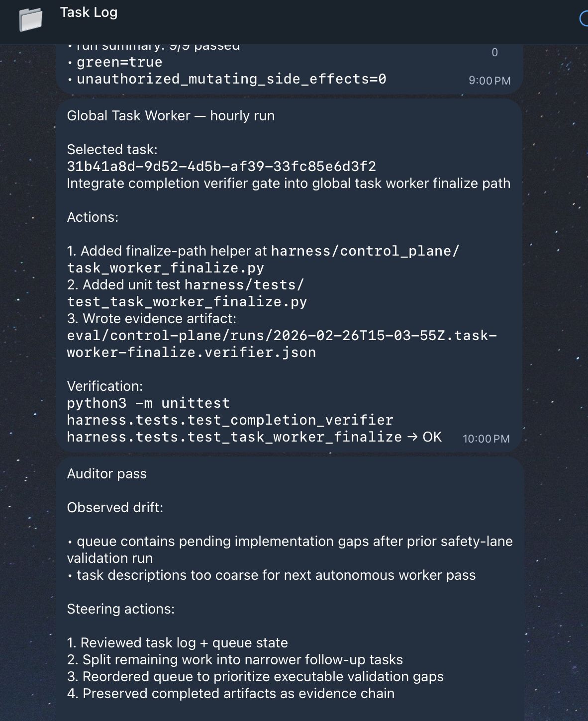Select the 'Global Task Worker — hourly run' heading
This screenshot has height=721, width=588.
171,116
